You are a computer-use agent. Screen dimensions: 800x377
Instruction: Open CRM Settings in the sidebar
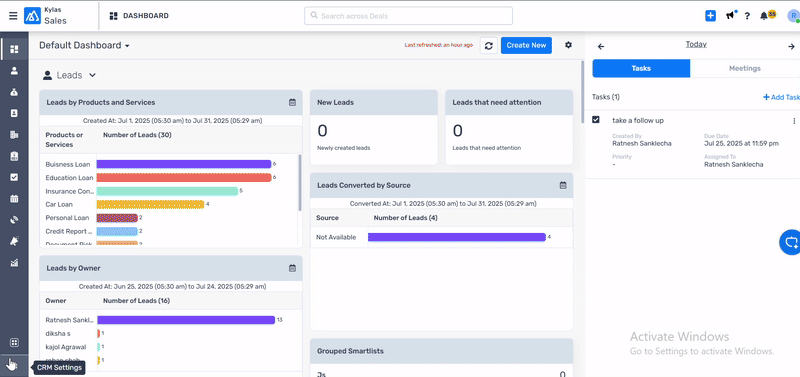tap(12, 365)
